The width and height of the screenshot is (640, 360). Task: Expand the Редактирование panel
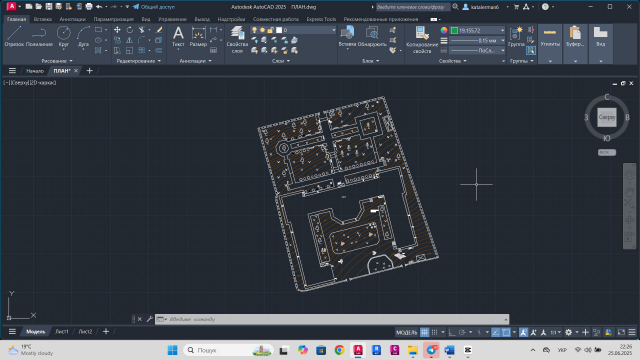(139, 61)
